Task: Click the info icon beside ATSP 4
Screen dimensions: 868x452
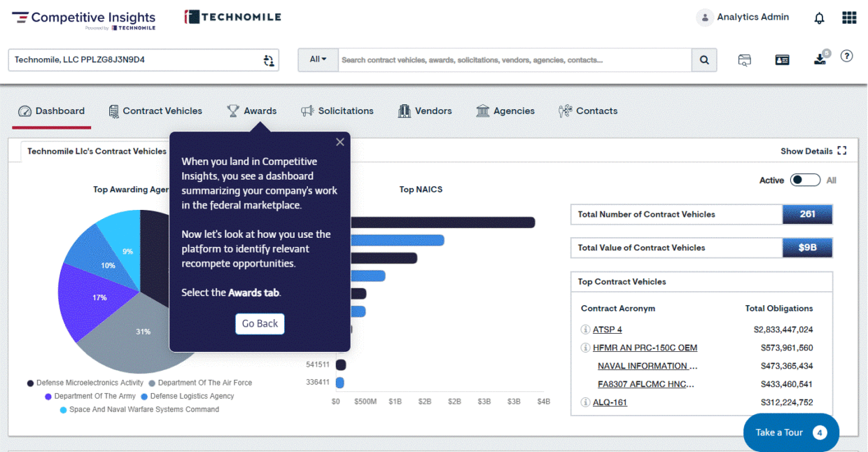Action: tap(585, 330)
